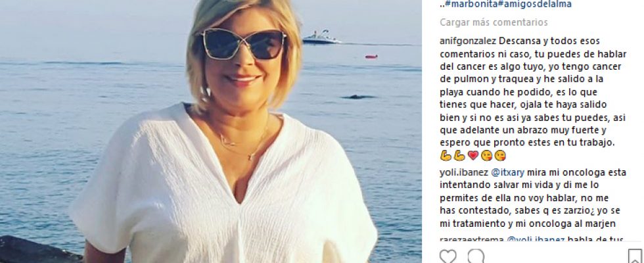
Task: Click the red heart emoji in comment
Action: click(473, 156)
